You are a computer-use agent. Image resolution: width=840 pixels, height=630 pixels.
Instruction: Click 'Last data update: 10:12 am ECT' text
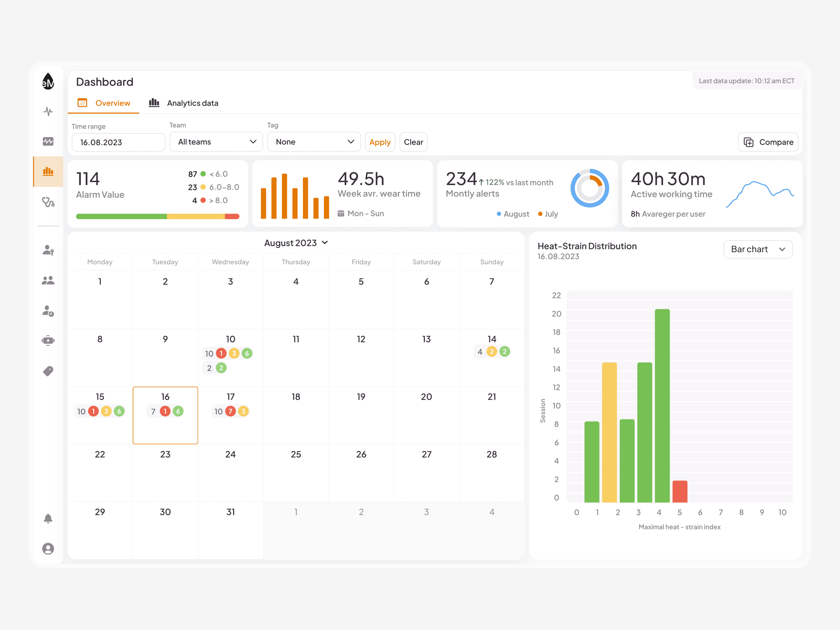[x=747, y=81]
